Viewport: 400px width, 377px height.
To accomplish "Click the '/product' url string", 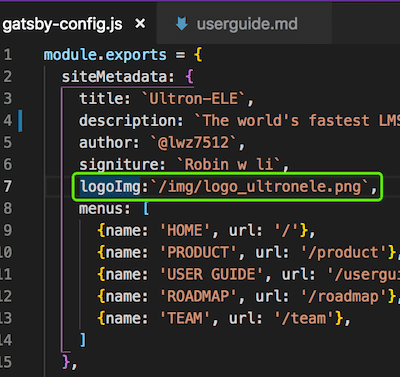I will 344,252.
